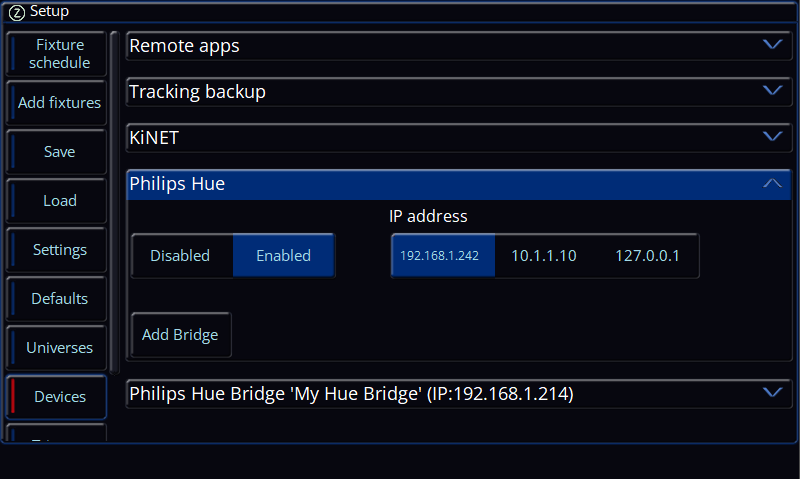Select IP address 127.0.0.1

coord(647,256)
